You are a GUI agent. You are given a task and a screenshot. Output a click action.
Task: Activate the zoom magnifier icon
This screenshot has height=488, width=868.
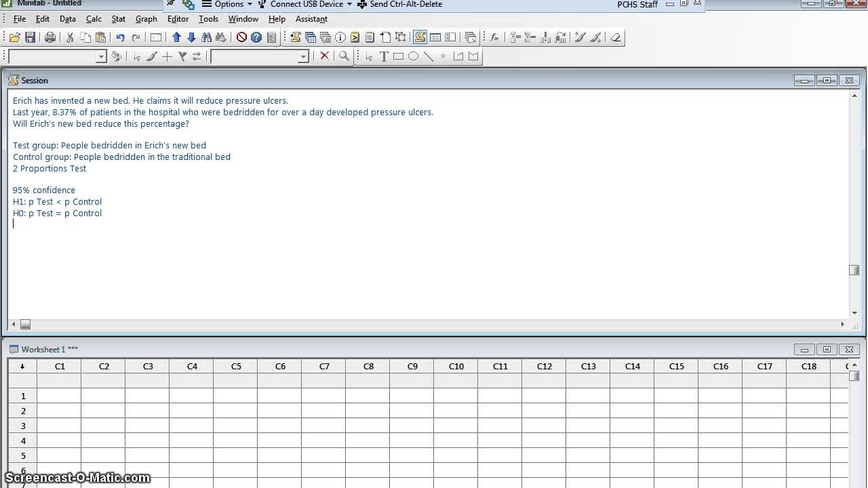(344, 57)
